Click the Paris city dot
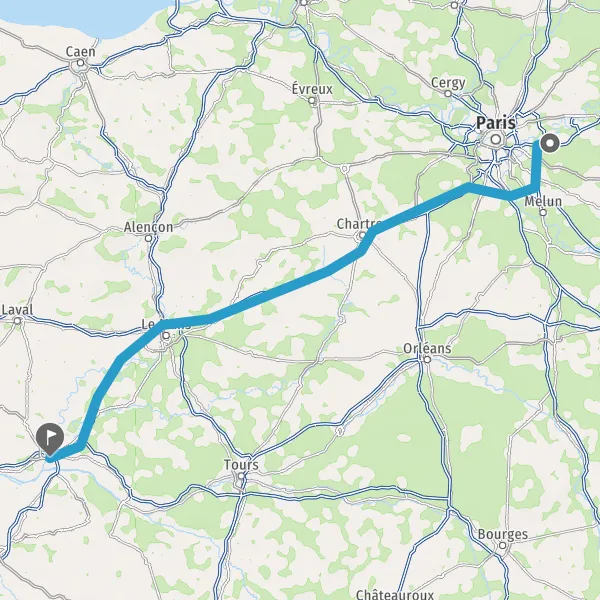The width and height of the screenshot is (600, 600). (x=496, y=139)
